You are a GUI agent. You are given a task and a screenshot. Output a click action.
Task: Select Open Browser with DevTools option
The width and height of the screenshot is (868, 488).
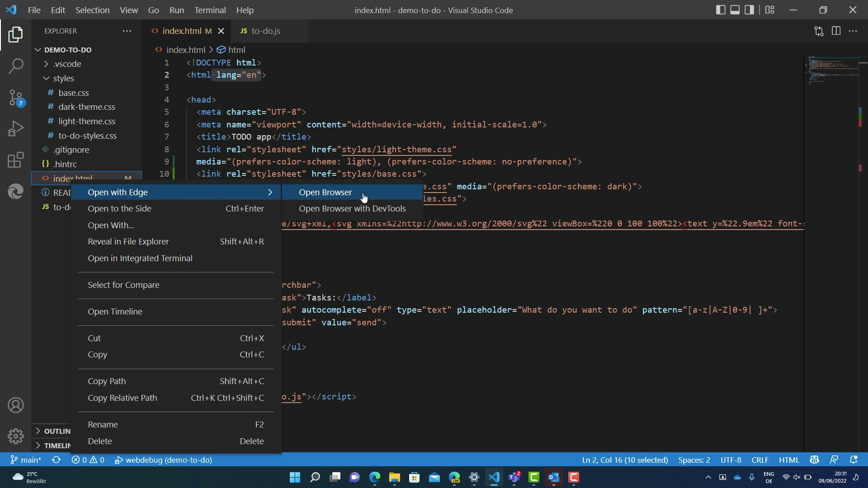[352, 208]
